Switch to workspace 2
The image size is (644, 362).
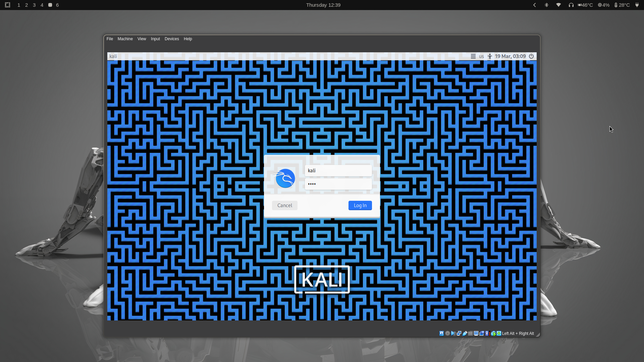pos(26,5)
